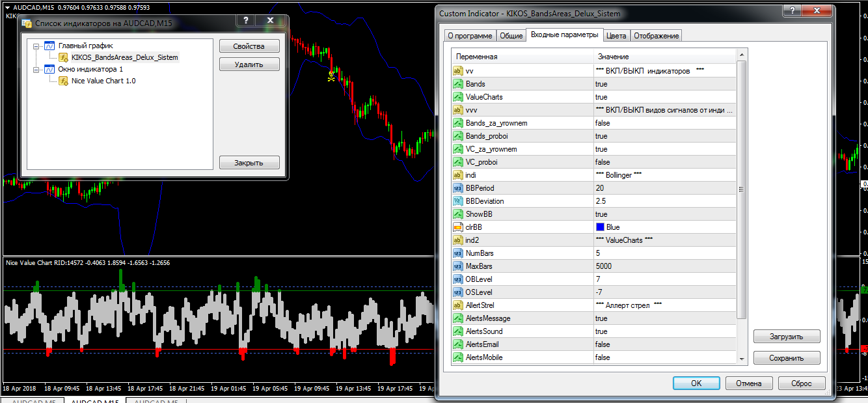The image size is (868, 403).
Task: Click the clrBB color parameter icon
Action: 457,227
